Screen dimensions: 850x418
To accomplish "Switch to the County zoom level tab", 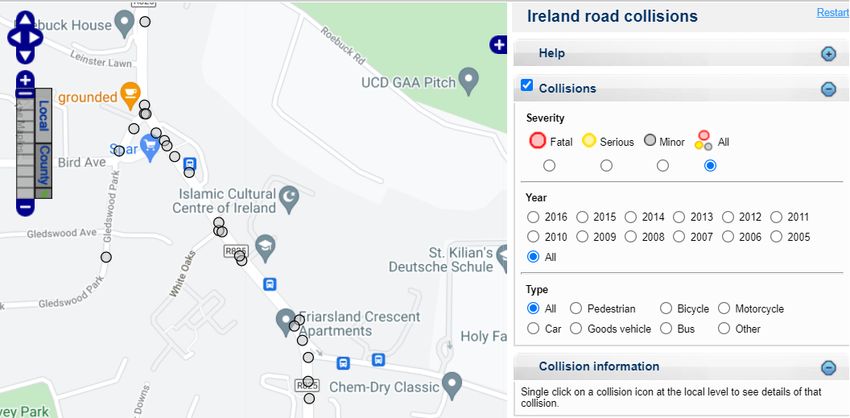I will click(44, 166).
